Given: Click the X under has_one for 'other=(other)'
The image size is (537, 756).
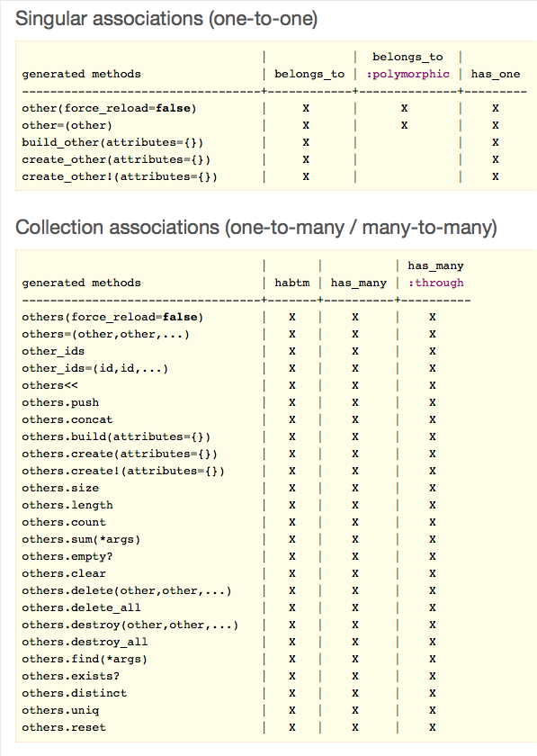Looking at the screenshot, I should (x=496, y=125).
